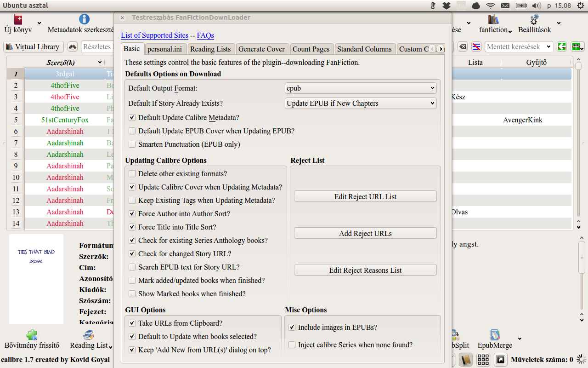Screen dimensions: 588x368
Task: Select the Basic tab
Action: click(x=132, y=49)
